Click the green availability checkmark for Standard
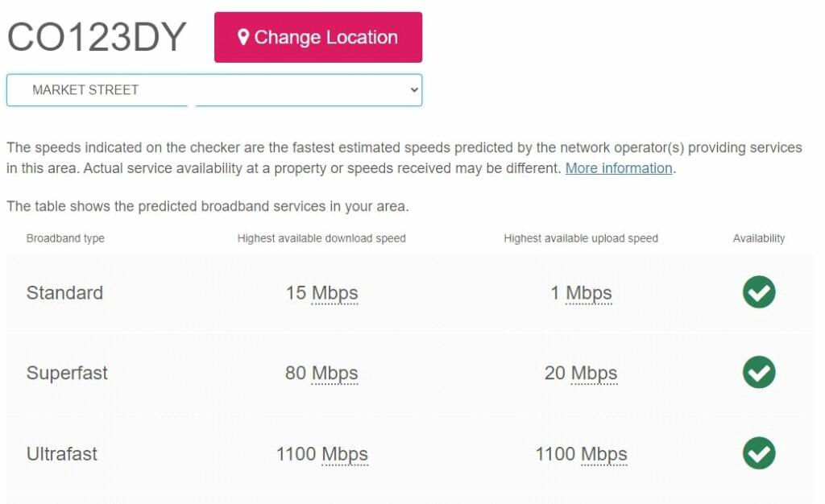Image resolution: width=825 pixels, height=504 pixels. (x=757, y=292)
